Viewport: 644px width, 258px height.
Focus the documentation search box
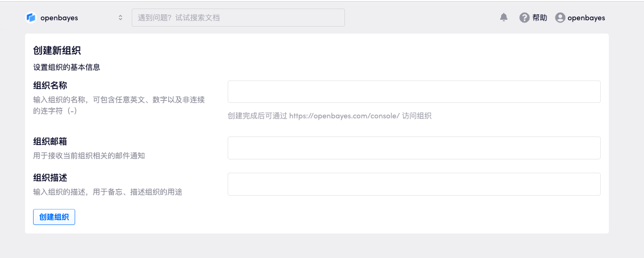coord(238,18)
